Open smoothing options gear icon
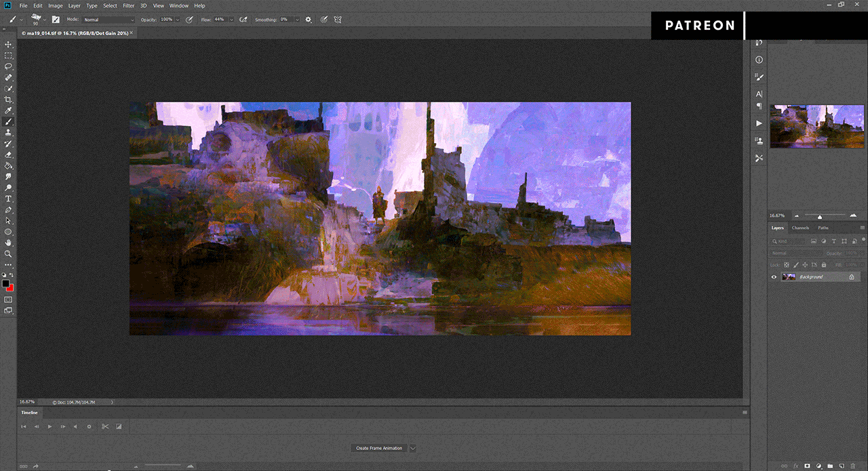 tap(309, 20)
